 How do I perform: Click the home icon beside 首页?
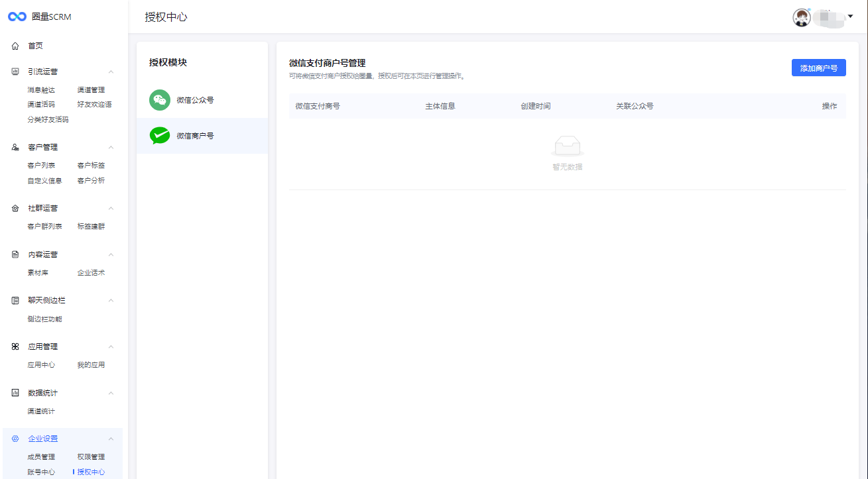click(x=15, y=46)
